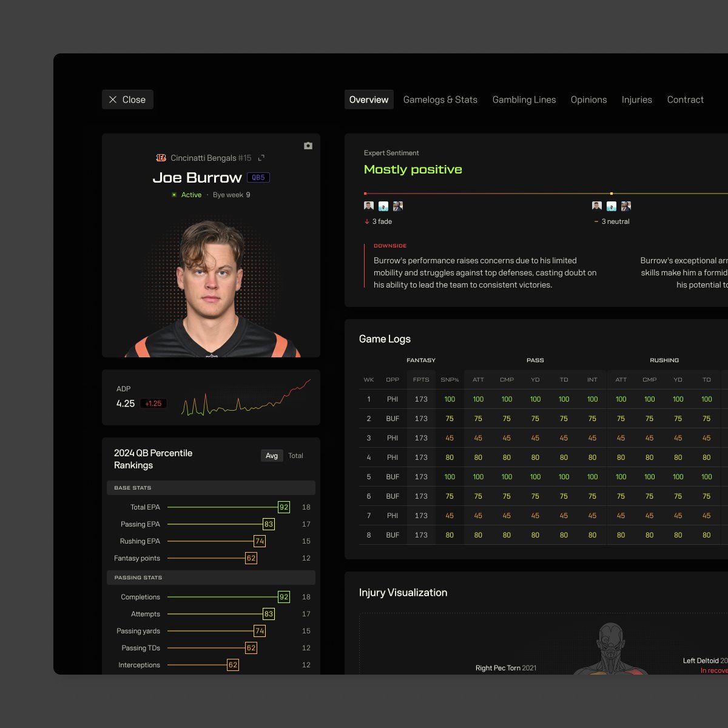
Task: Click the first expert avatar above 3 fade
Action: tap(369, 206)
